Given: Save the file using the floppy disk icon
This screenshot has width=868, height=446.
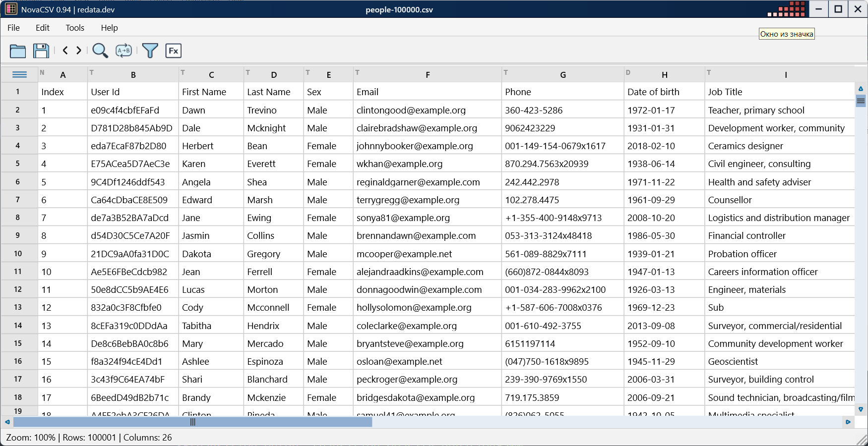Looking at the screenshot, I should click(41, 51).
